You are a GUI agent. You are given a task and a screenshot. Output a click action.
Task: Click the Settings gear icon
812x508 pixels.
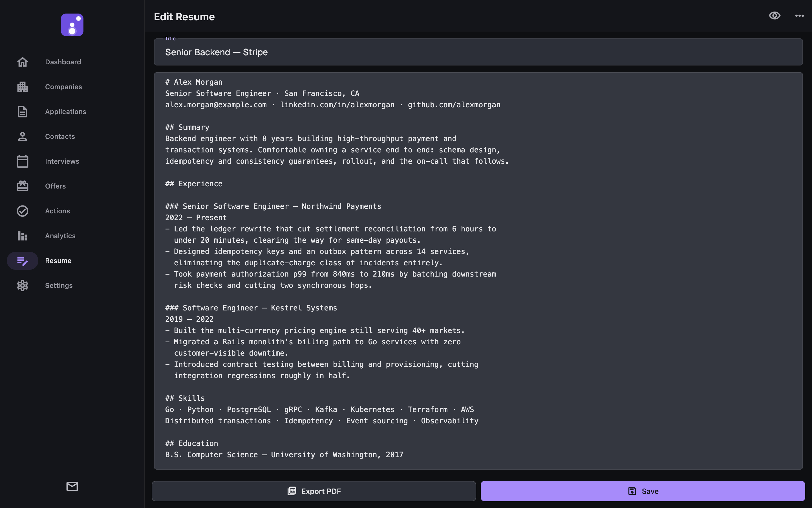click(x=23, y=286)
